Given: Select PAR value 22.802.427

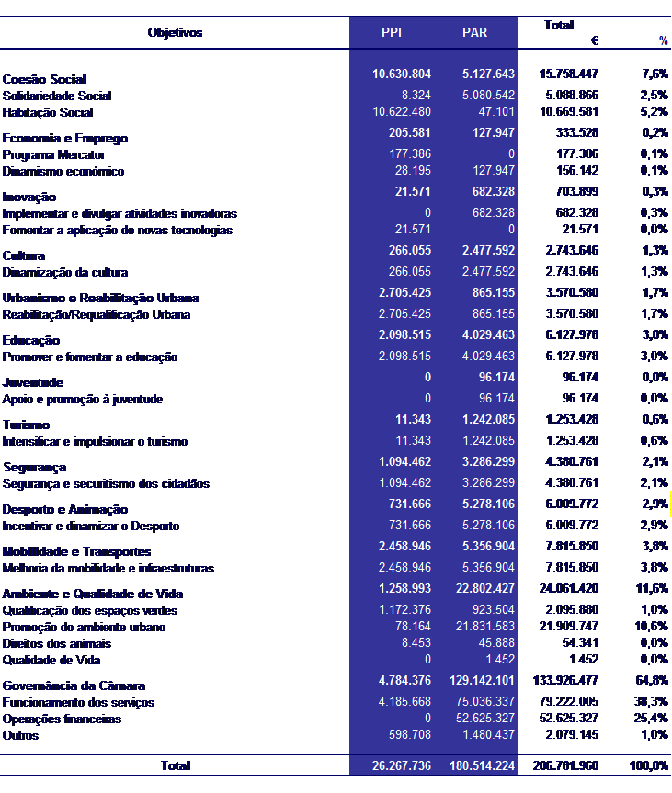Looking at the screenshot, I should (485, 589).
